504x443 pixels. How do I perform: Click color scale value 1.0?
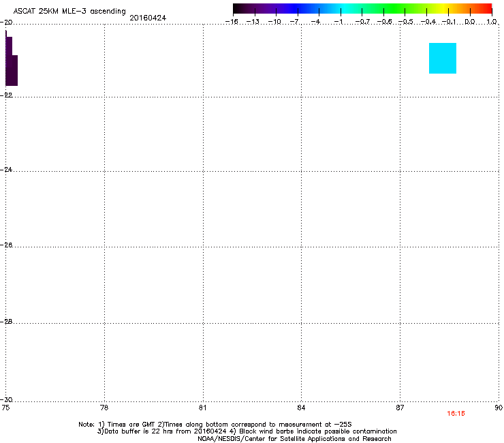coord(492,22)
